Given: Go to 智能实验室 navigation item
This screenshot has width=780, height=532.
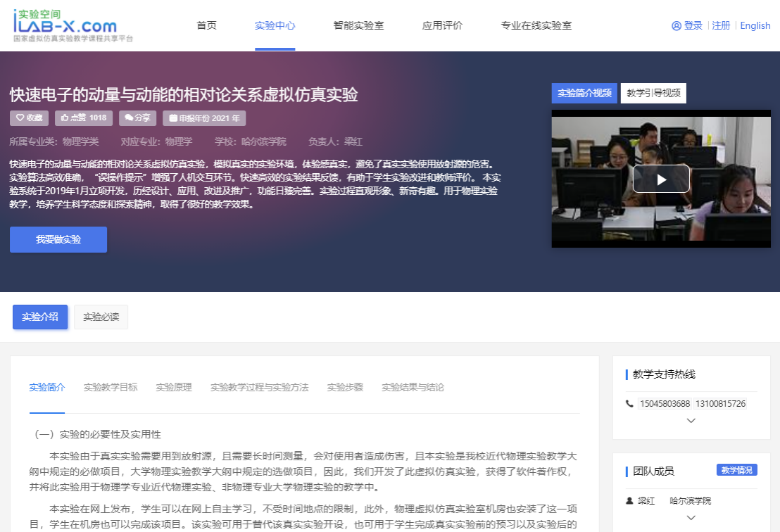Looking at the screenshot, I should (x=358, y=25).
